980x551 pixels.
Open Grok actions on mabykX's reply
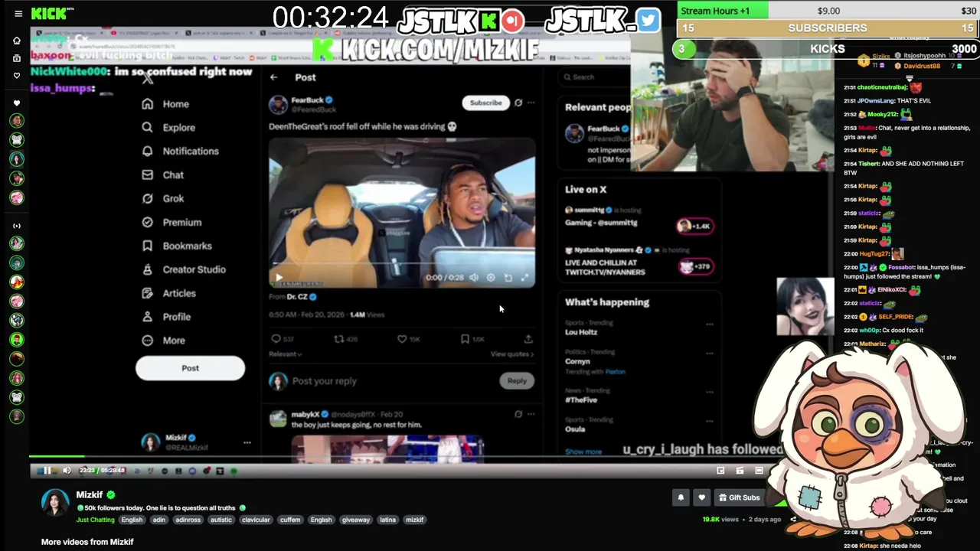518,414
